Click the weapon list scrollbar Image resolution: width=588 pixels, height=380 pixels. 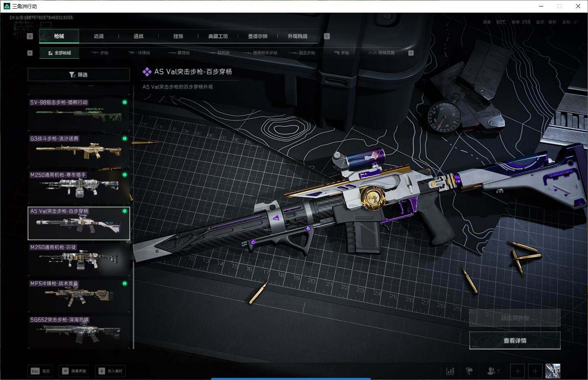click(133, 216)
